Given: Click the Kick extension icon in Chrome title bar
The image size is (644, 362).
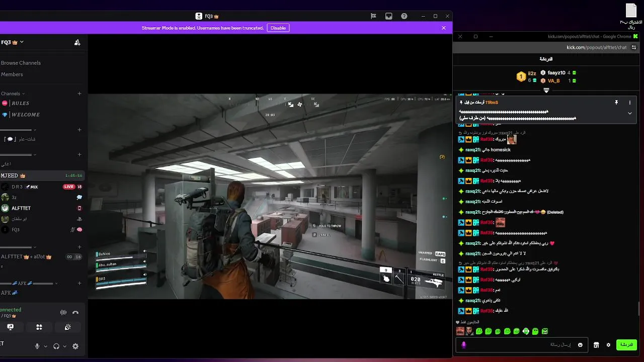Looking at the screenshot, I should click(635, 36).
